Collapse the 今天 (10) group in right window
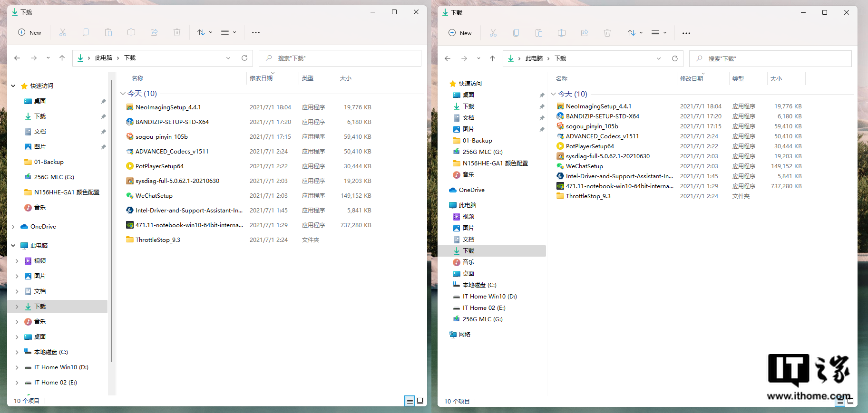868x413 pixels. 553,94
